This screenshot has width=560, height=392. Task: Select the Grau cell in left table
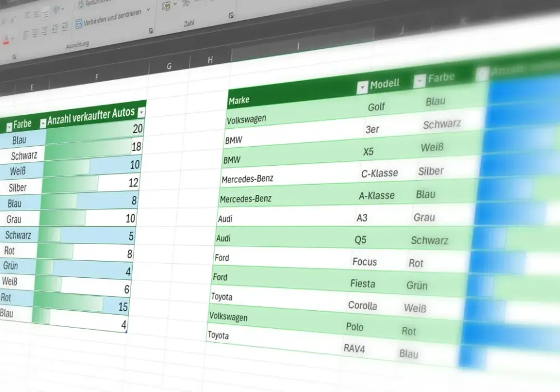coord(19,219)
